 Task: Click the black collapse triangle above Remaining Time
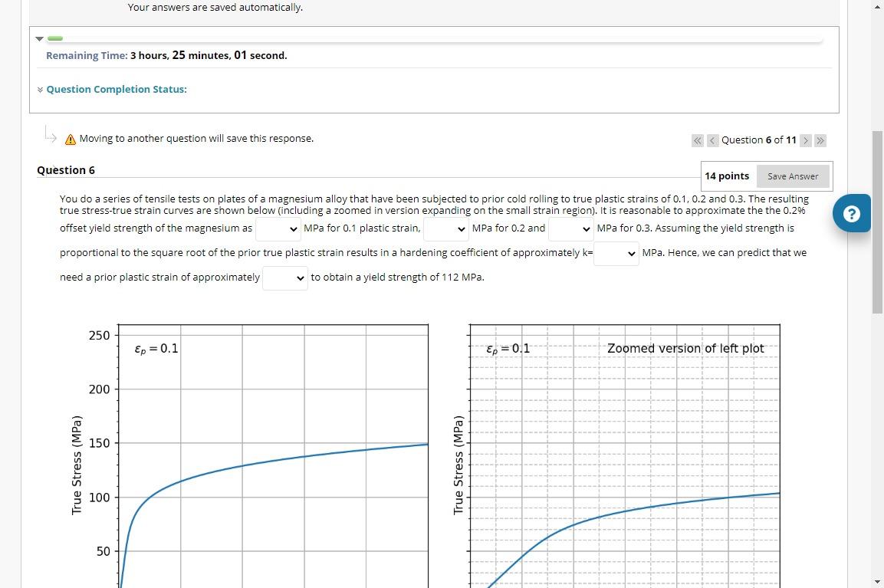(x=39, y=38)
